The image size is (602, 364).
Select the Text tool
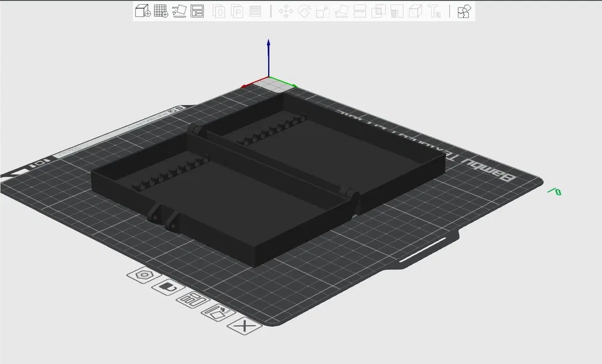(434, 11)
